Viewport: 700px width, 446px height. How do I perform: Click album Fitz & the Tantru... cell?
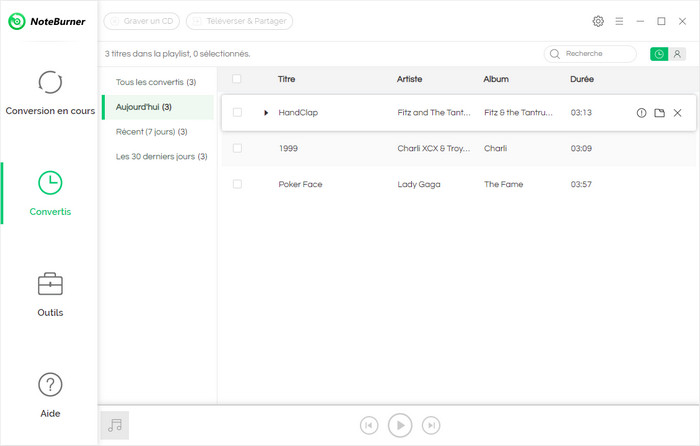click(x=518, y=113)
